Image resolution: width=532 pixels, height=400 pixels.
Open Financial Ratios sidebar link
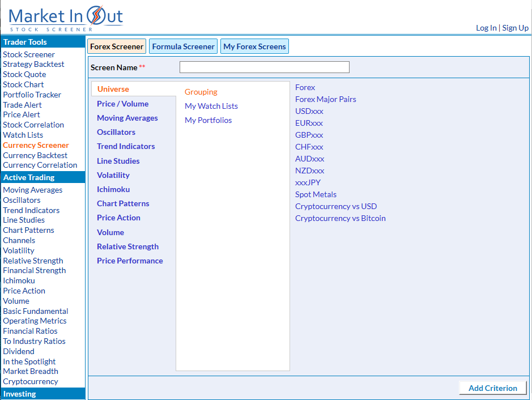coord(30,331)
